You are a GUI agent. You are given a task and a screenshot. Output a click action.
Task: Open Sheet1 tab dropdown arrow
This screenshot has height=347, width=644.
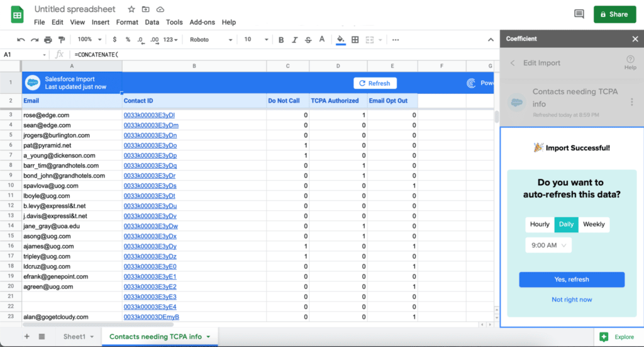point(92,337)
